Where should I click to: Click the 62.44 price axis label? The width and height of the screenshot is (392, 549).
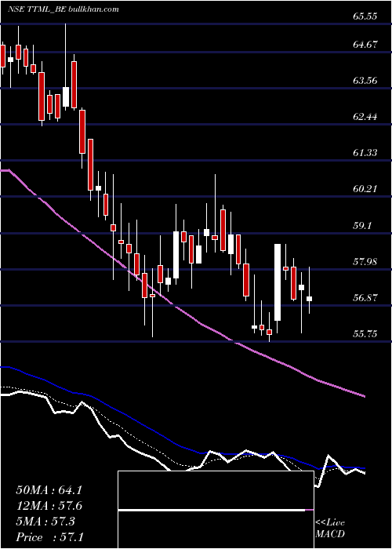365,116
